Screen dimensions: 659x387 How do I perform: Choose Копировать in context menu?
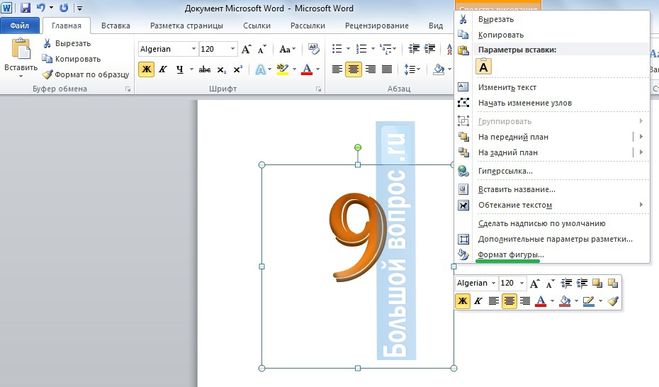click(x=551, y=35)
